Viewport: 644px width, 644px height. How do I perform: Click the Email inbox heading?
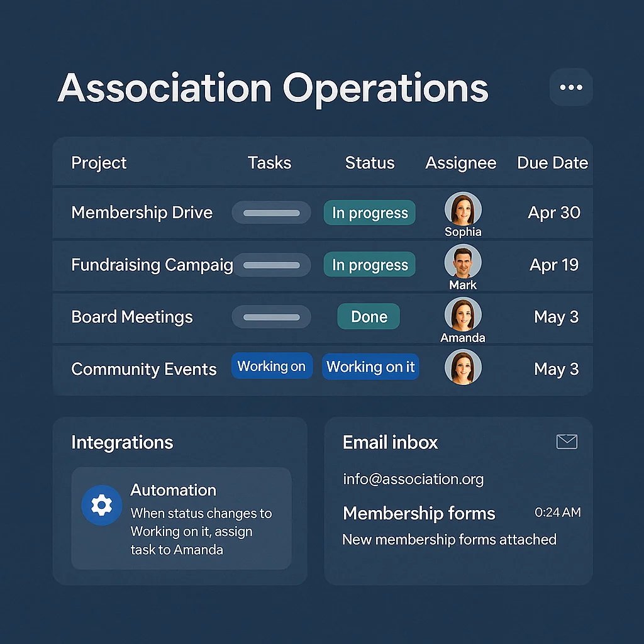pyautogui.click(x=390, y=442)
